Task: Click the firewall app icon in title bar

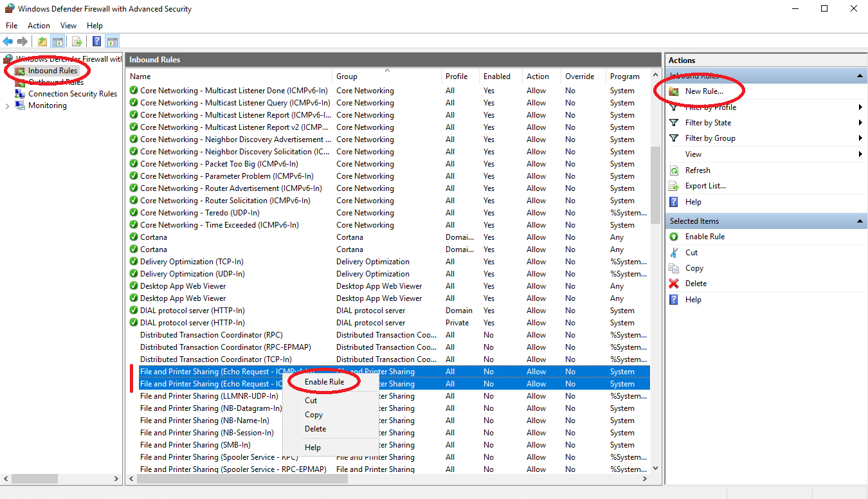Action: [x=9, y=9]
